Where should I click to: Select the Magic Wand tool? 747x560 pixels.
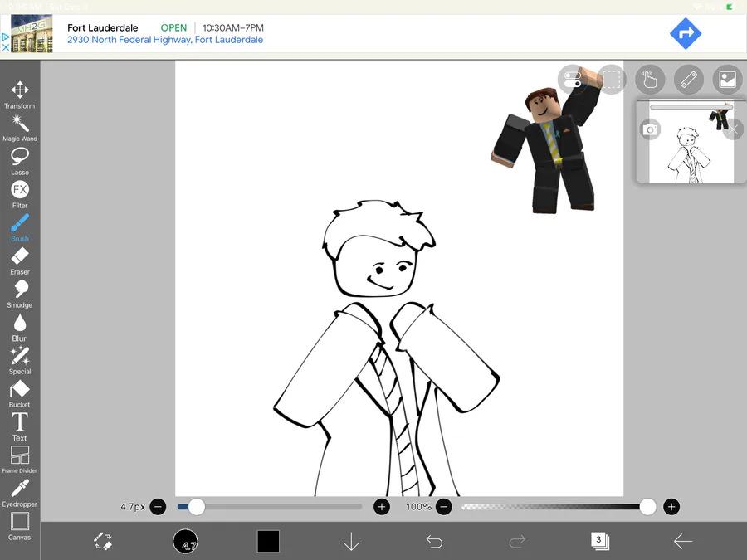20,128
